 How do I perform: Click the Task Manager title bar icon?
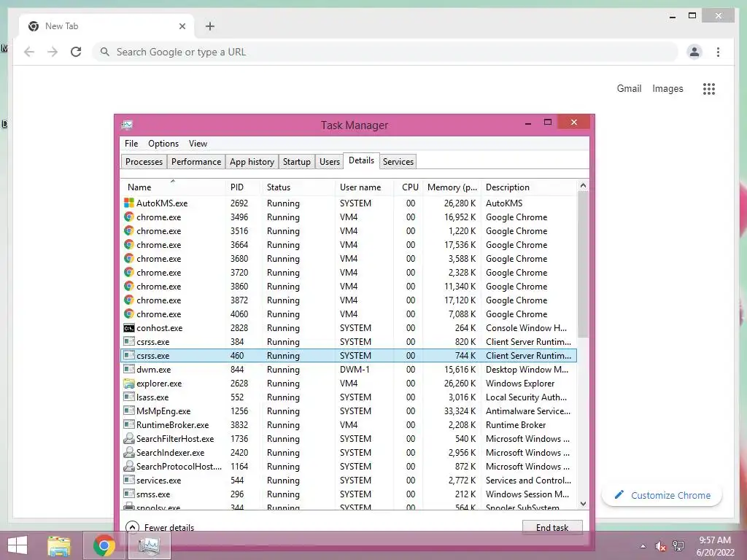coord(127,125)
